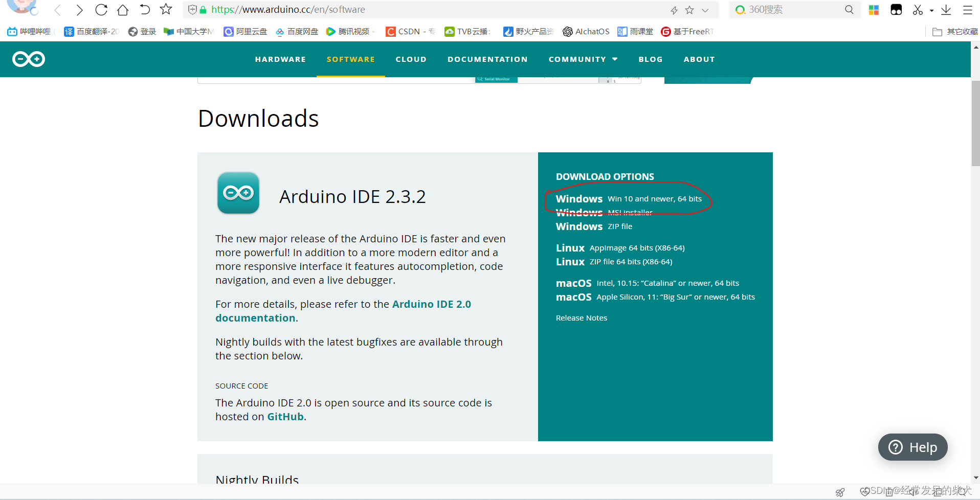
Task: Open the 百度翻译 bookmark
Action: (x=92, y=32)
